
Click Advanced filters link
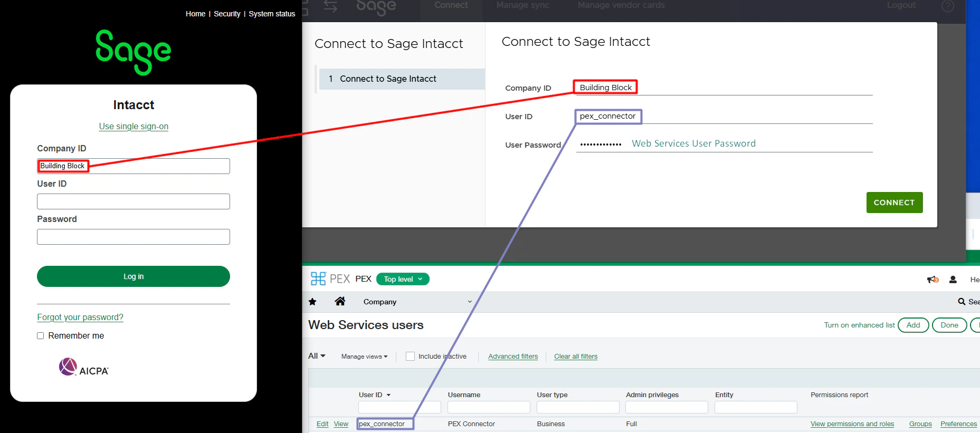click(513, 357)
